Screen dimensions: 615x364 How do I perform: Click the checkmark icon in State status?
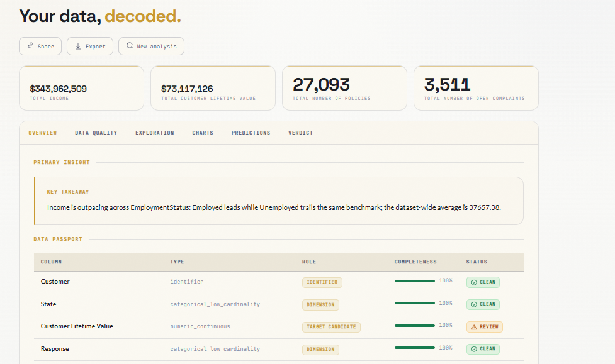click(x=474, y=304)
